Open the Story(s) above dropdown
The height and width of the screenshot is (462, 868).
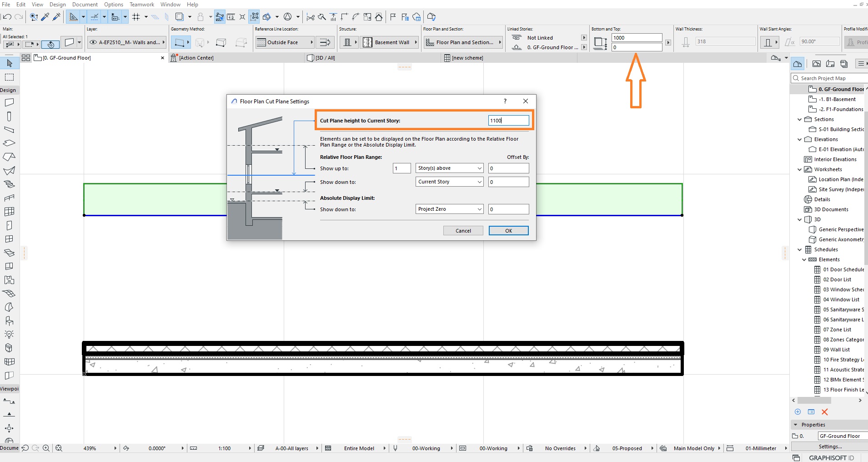[449, 168]
